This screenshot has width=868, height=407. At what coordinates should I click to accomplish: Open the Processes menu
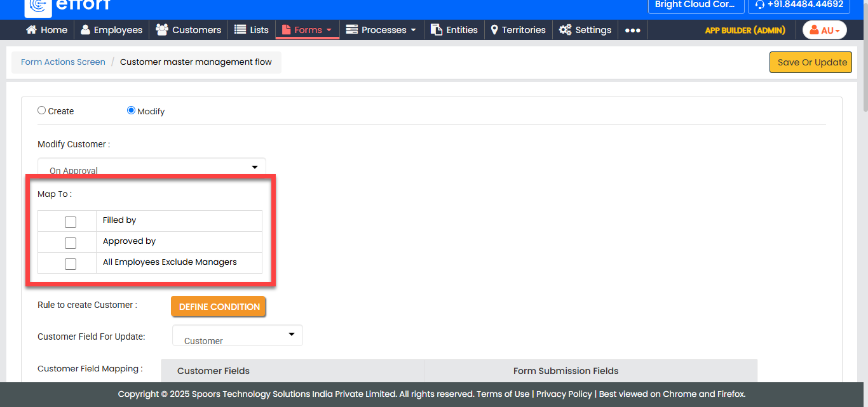point(382,30)
